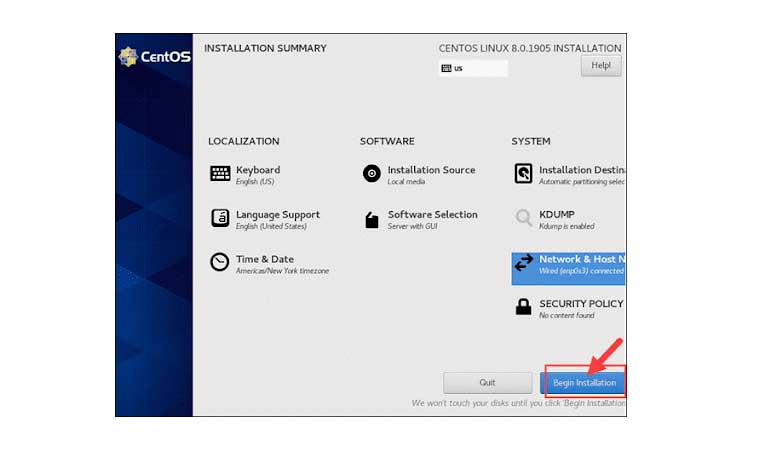Click the Quit button
The width and height of the screenshot is (768, 450).
click(x=487, y=382)
